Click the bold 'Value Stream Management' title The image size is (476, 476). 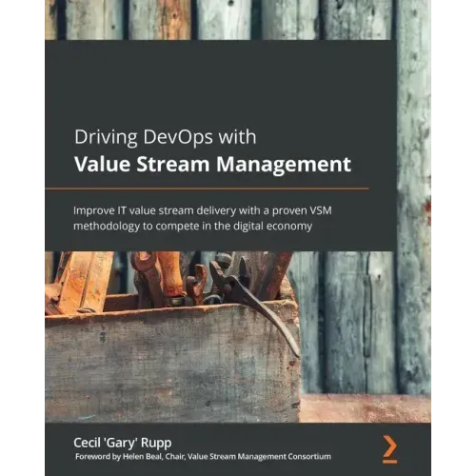tap(212, 165)
